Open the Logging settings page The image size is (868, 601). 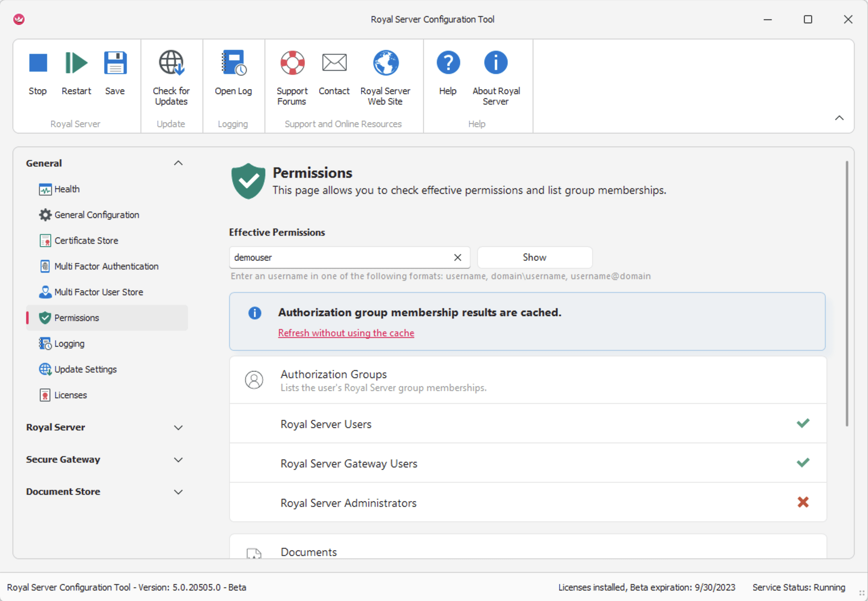[x=107, y=344]
